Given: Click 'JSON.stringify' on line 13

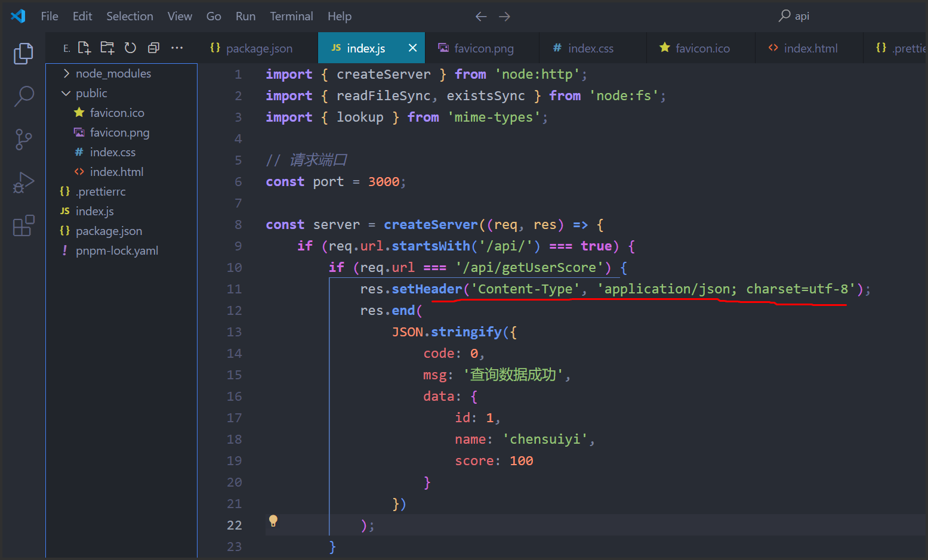Looking at the screenshot, I should 446,332.
